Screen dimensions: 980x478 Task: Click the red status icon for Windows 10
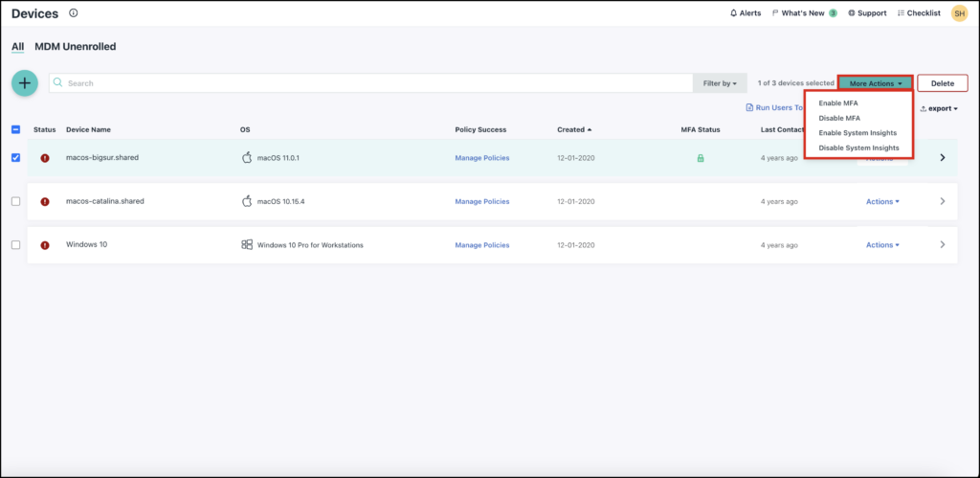tap(45, 245)
